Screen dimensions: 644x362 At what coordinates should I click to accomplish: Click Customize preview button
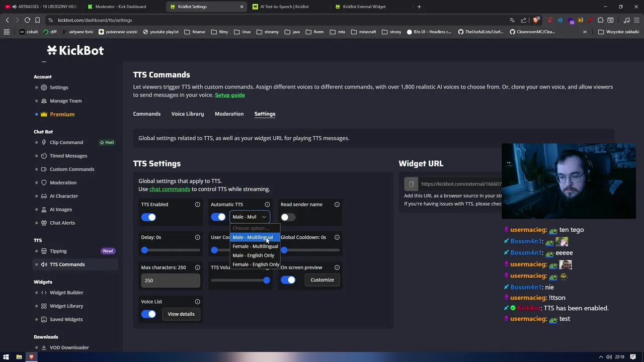(322, 280)
